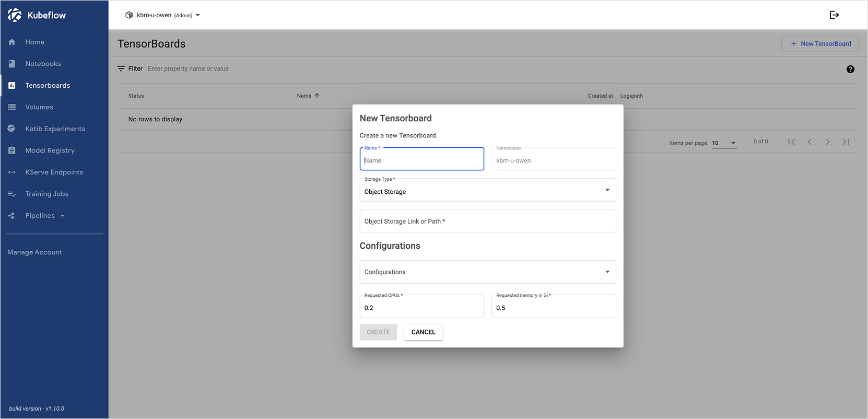Screen dimensions: 868x419
Task: Click the 'No rows to display' text
Action: 155,119
